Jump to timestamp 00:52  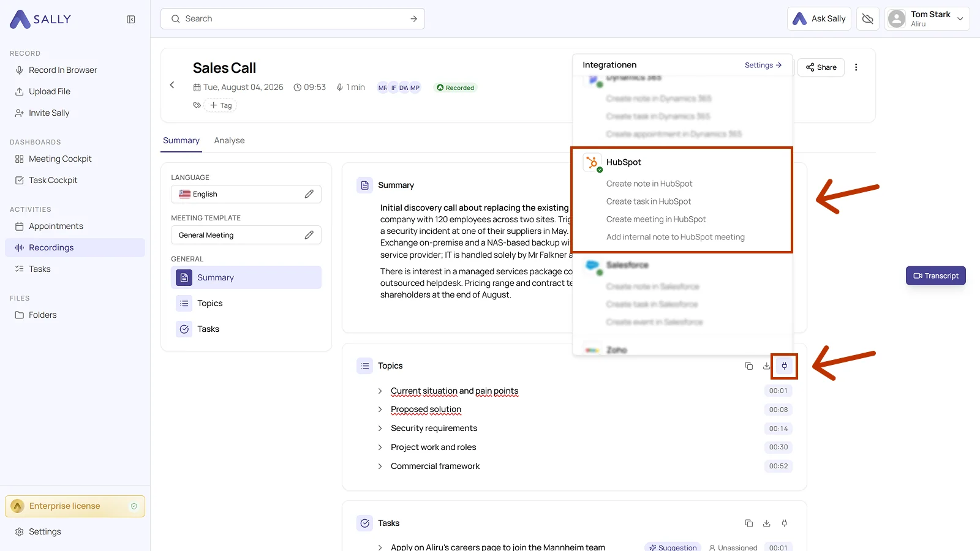point(778,466)
